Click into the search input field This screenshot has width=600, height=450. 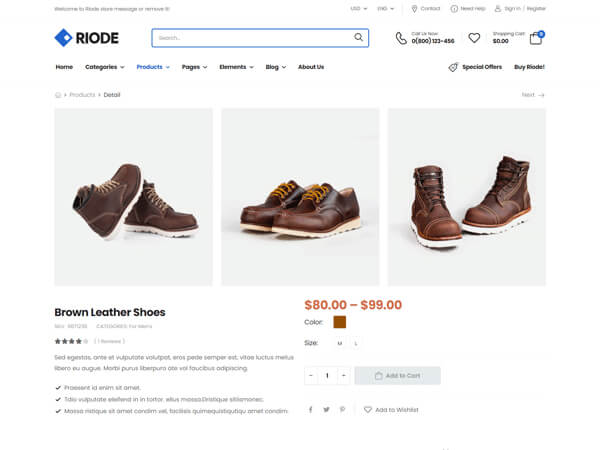tap(250, 38)
